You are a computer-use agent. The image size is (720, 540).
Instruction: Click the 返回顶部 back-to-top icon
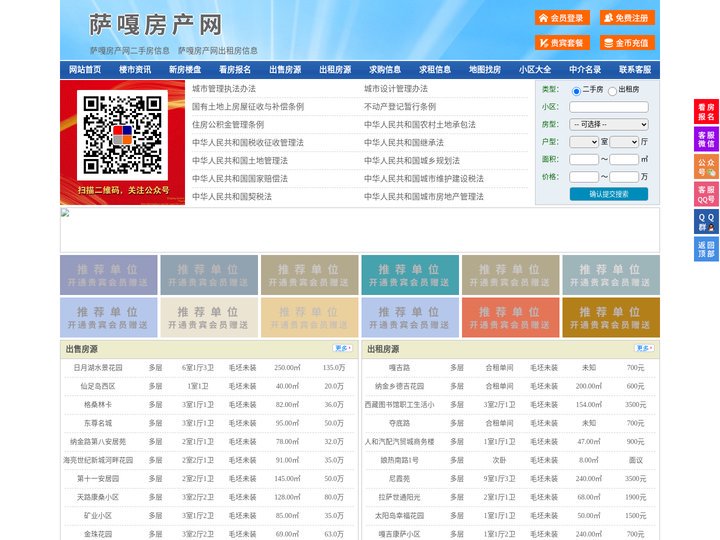click(x=706, y=249)
